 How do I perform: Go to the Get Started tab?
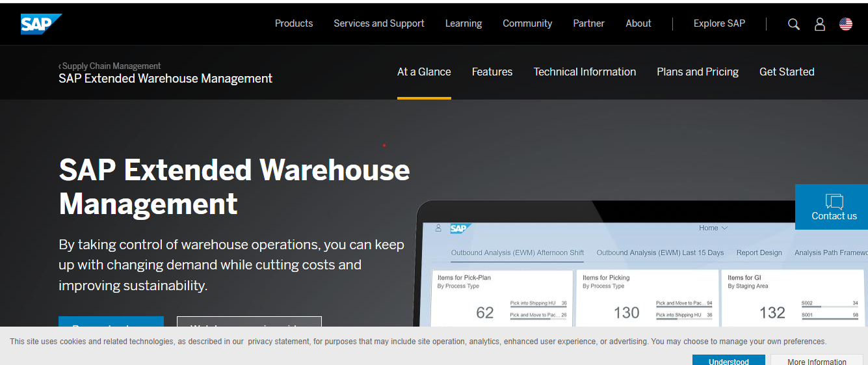click(x=787, y=72)
